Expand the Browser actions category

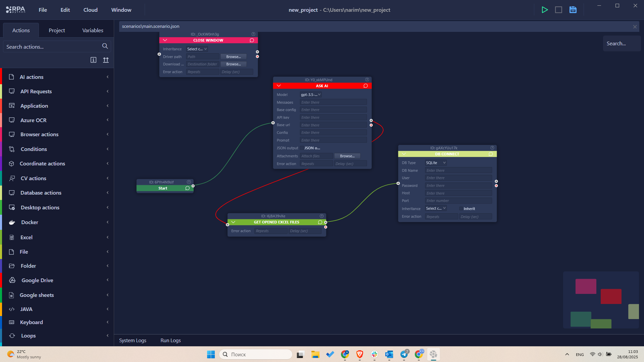pos(58,134)
